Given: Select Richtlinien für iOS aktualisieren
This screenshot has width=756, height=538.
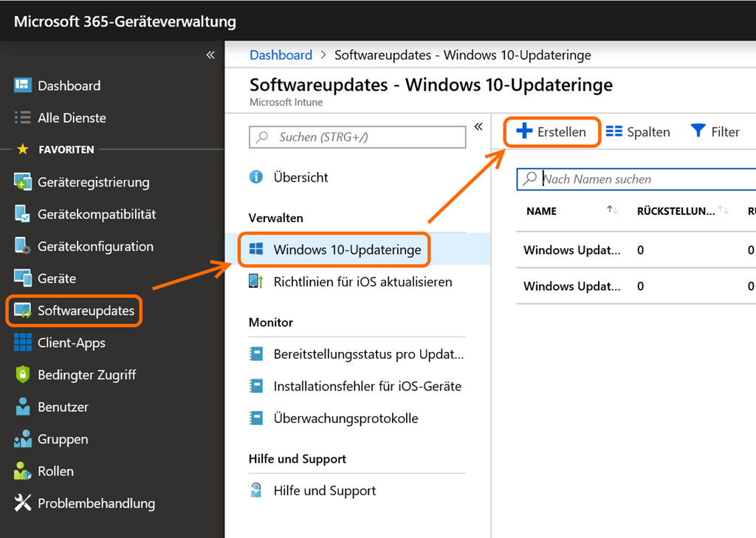Looking at the screenshot, I should click(362, 282).
